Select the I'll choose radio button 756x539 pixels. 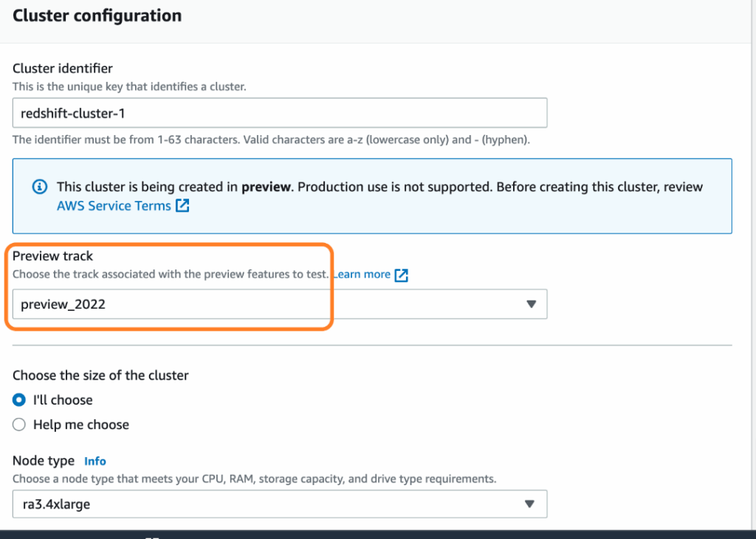[x=19, y=399]
